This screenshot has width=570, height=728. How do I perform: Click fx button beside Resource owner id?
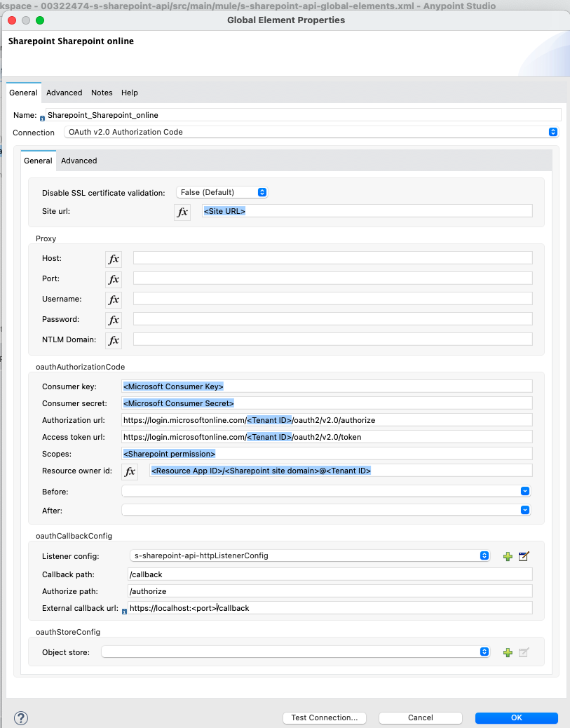130,471
